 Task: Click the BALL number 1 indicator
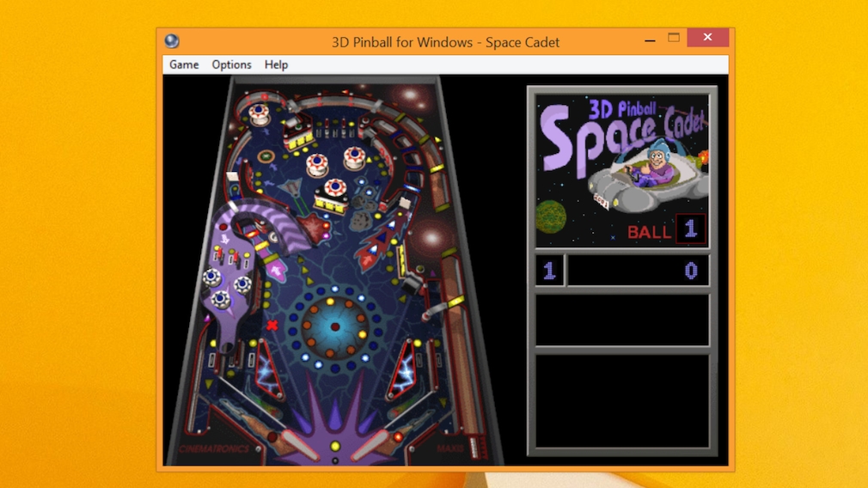690,229
